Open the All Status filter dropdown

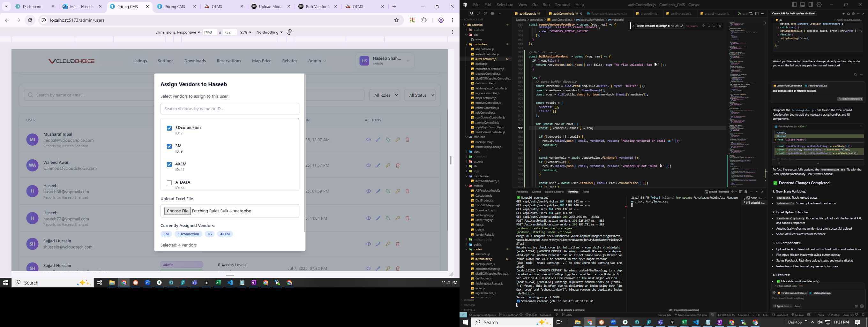coord(420,95)
